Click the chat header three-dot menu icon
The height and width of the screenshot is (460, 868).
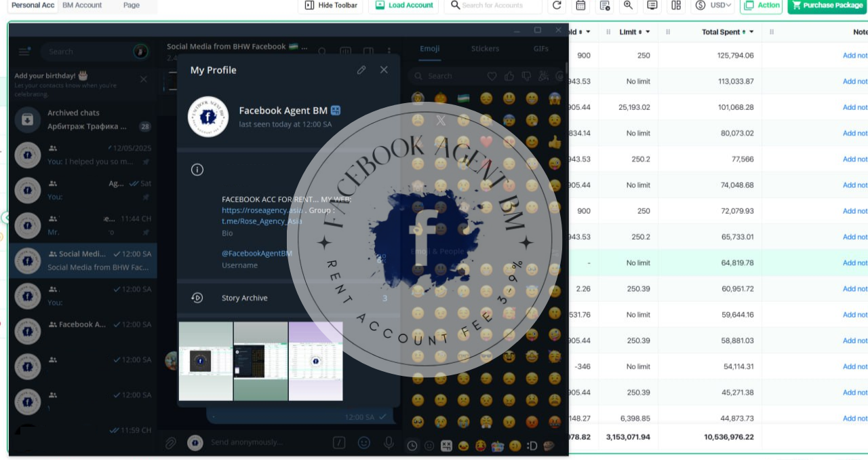[x=389, y=52]
